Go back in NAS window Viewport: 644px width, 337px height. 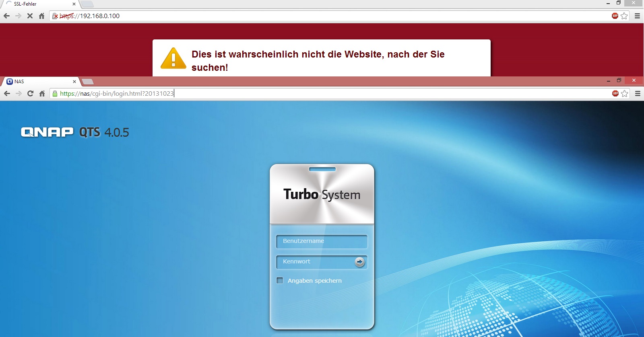[7, 93]
